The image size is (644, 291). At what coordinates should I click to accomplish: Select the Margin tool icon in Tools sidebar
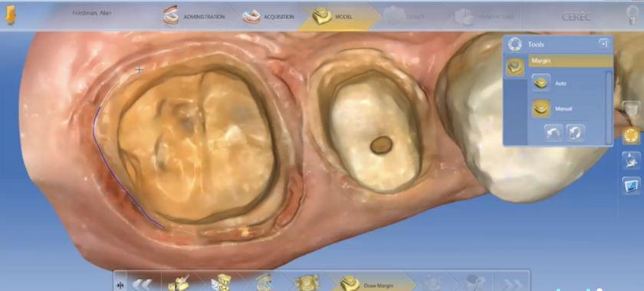click(514, 67)
